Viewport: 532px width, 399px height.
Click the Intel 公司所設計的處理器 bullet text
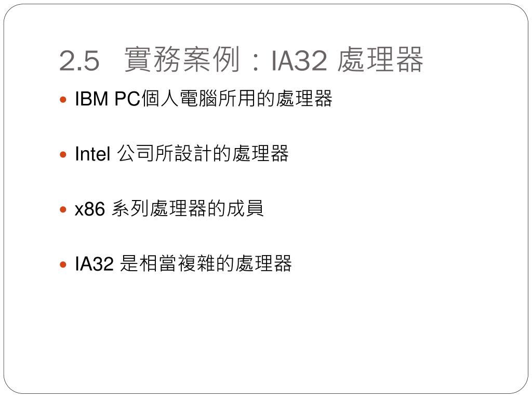181,153
